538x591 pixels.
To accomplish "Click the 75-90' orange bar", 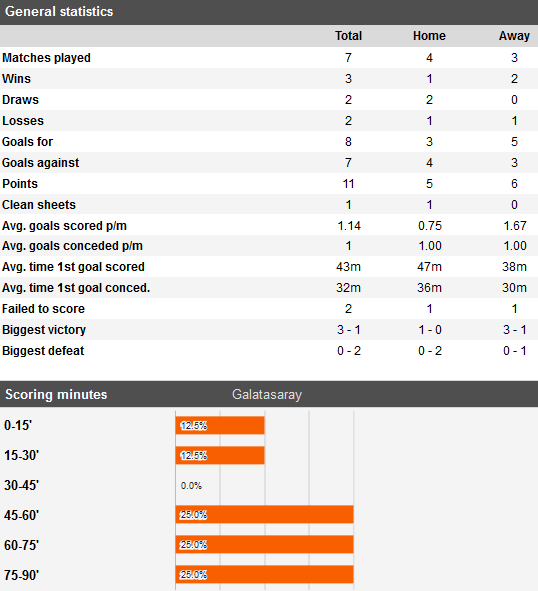I will tap(264, 574).
